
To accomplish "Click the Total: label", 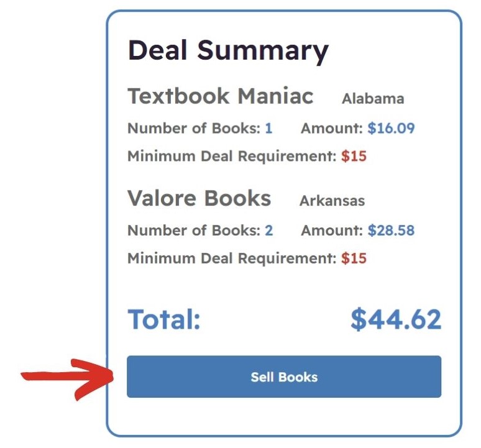I will [x=164, y=319].
